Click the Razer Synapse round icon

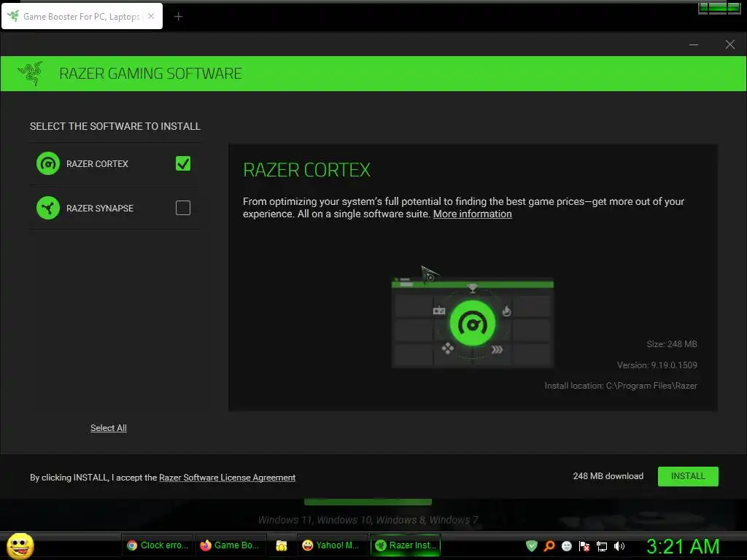48,208
